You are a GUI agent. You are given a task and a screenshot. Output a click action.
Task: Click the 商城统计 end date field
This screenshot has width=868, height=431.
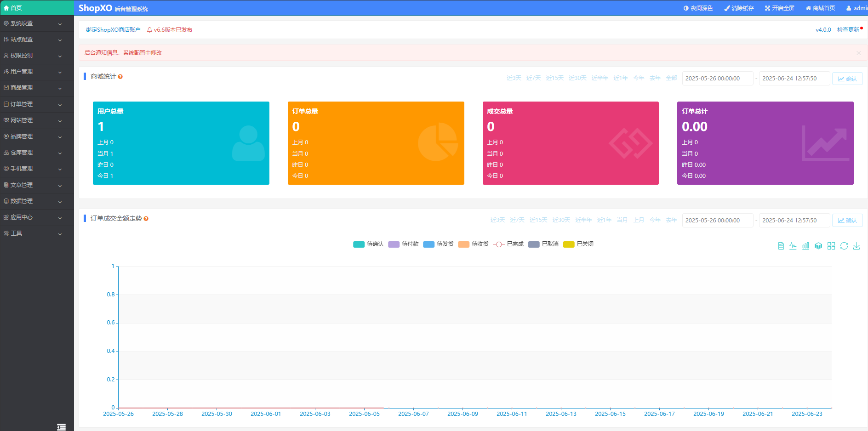tap(794, 79)
